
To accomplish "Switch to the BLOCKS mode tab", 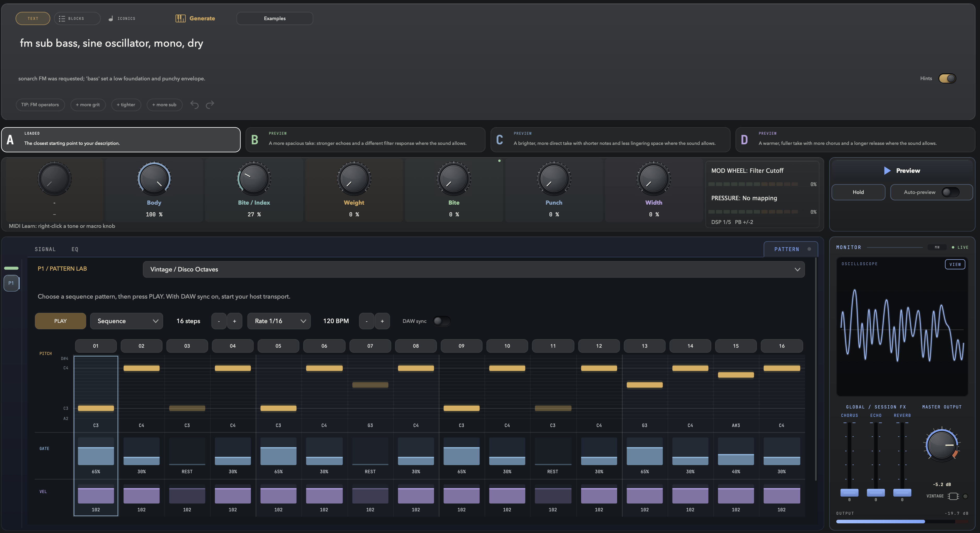I will (77, 18).
